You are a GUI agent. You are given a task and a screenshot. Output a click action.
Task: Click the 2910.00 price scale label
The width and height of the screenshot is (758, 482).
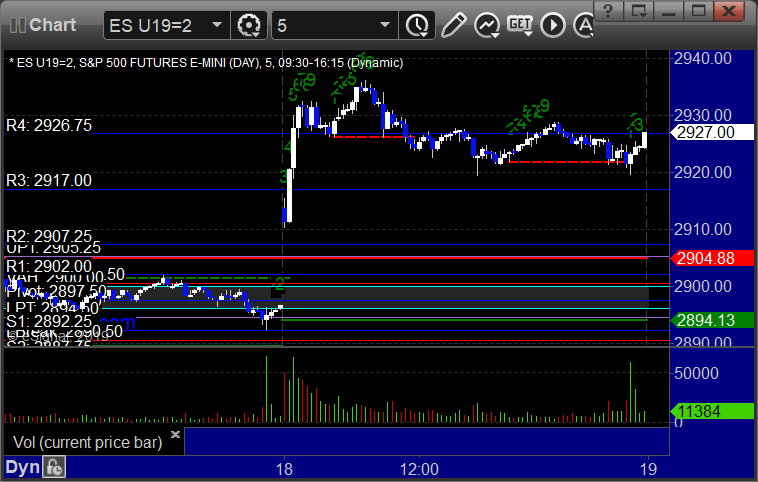click(x=703, y=229)
